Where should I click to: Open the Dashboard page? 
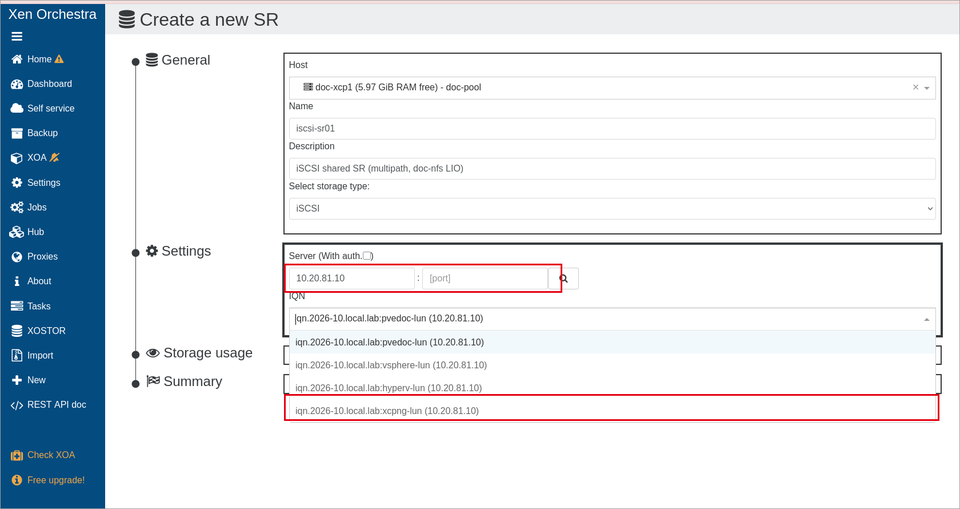(50, 84)
